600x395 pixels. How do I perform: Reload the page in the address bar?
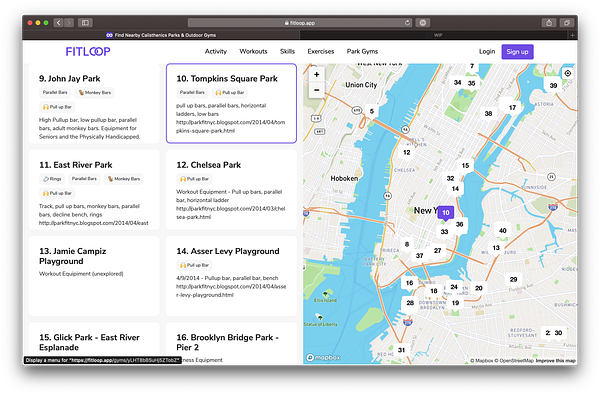(x=408, y=23)
